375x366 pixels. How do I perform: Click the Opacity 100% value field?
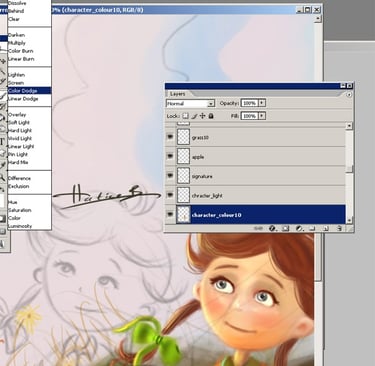[x=250, y=103]
